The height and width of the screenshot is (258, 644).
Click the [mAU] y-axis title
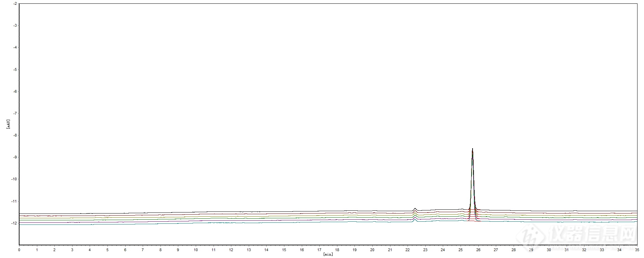pos(8,124)
